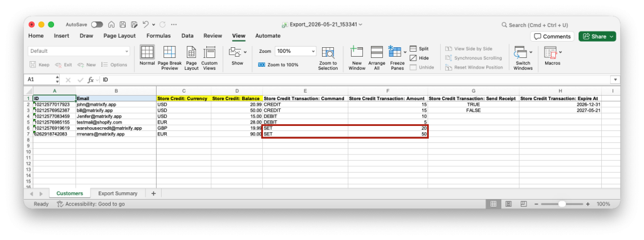The width and height of the screenshot is (644, 240).
Task: Open the more commands ellipsis
Action: 174,25
